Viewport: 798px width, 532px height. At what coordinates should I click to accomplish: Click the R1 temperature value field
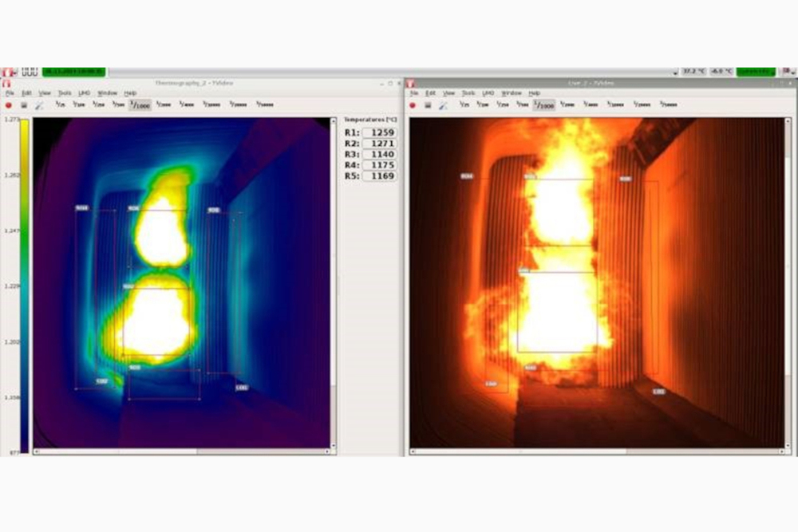point(380,131)
